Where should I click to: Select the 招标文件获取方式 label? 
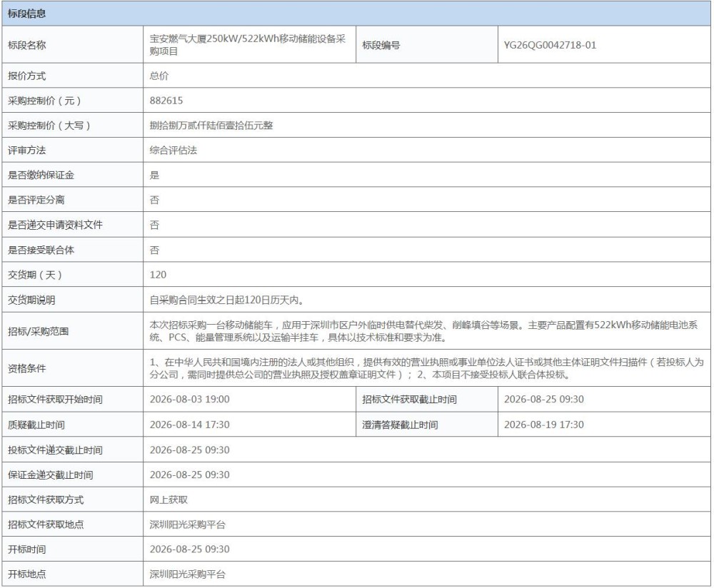coord(46,500)
